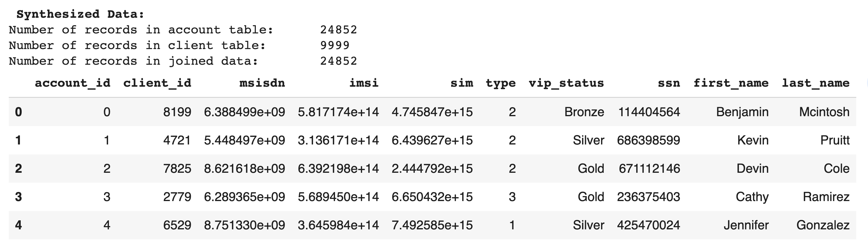Viewport: 868px width, 242px height.
Task: Click row index 3 label
Action: (x=19, y=197)
